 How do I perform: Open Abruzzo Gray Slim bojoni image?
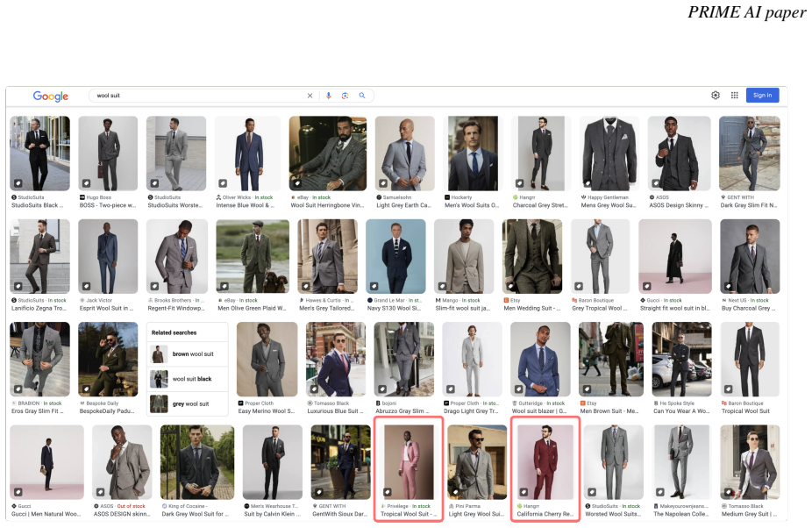(x=404, y=360)
